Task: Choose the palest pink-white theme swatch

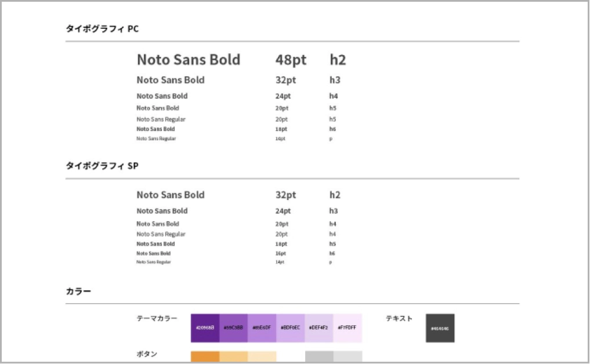Action: (348, 328)
